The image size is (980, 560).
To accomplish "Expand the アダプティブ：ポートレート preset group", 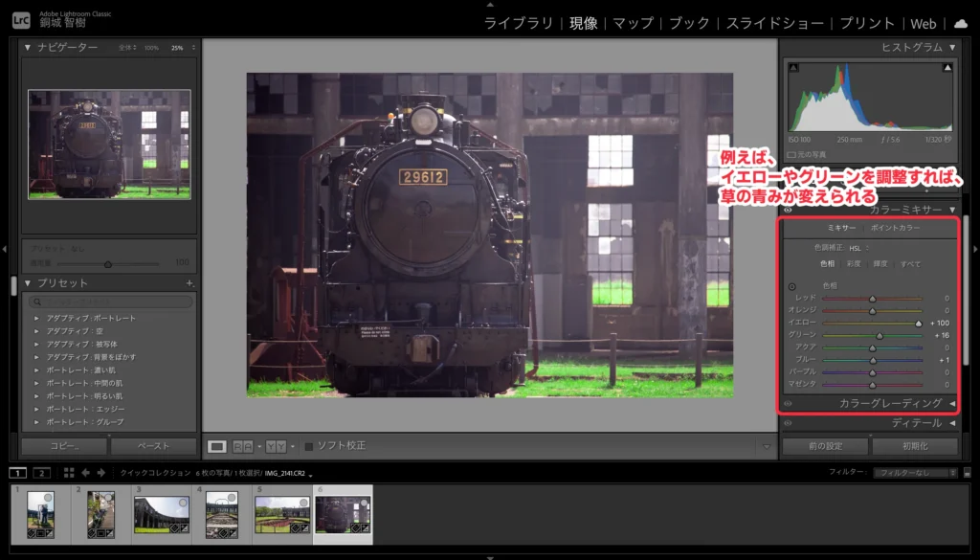I will coord(36,318).
